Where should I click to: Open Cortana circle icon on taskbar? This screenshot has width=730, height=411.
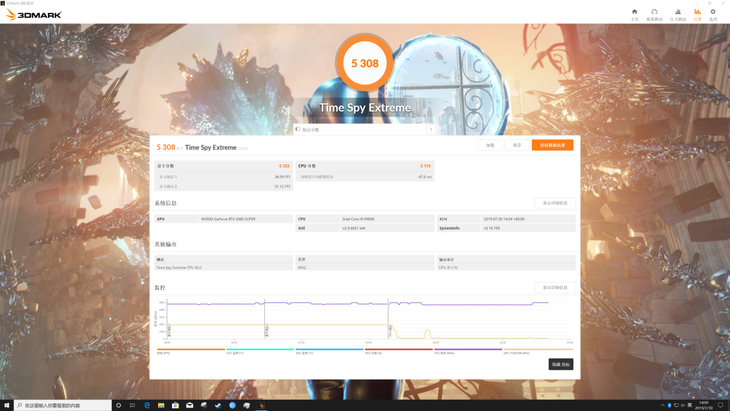(118, 405)
